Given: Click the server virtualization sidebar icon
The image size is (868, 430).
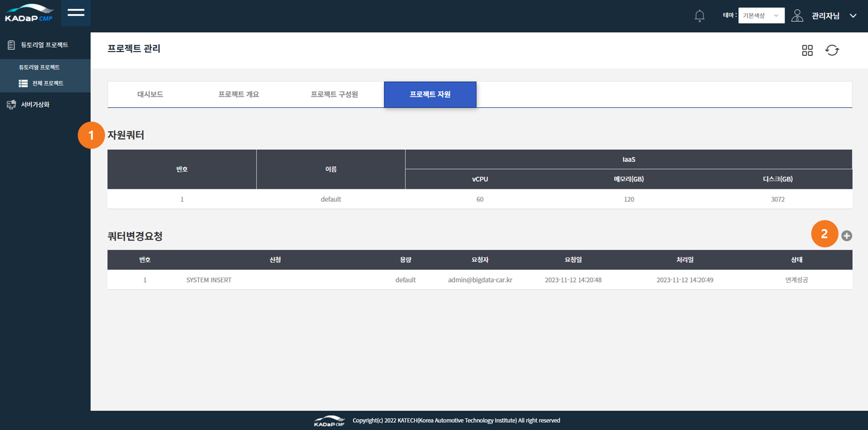Looking at the screenshot, I should coord(11,105).
